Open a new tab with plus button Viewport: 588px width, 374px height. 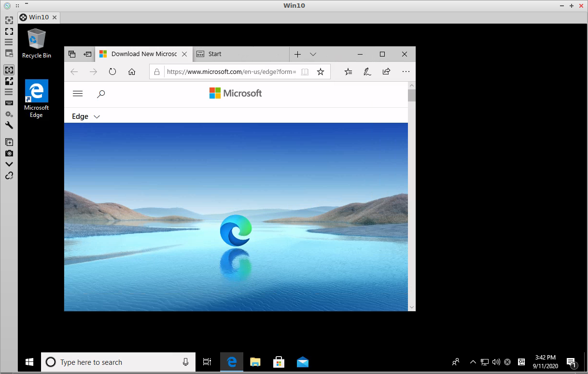click(298, 54)
